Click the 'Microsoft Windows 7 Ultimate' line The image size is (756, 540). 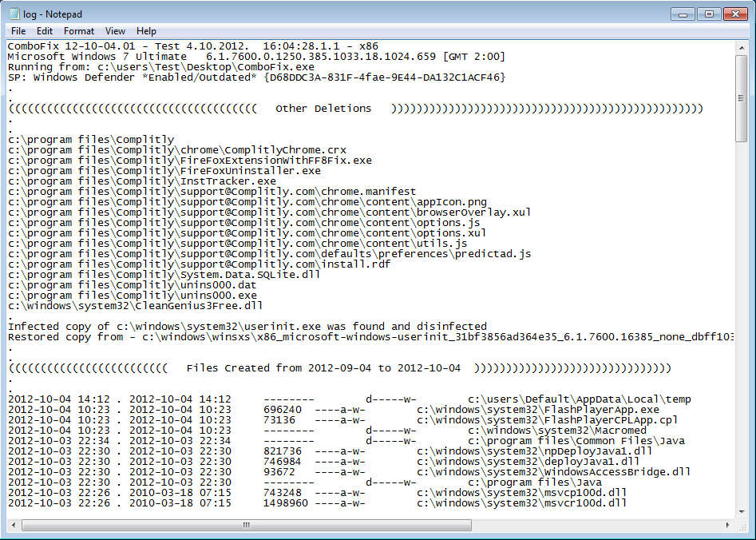256,57
